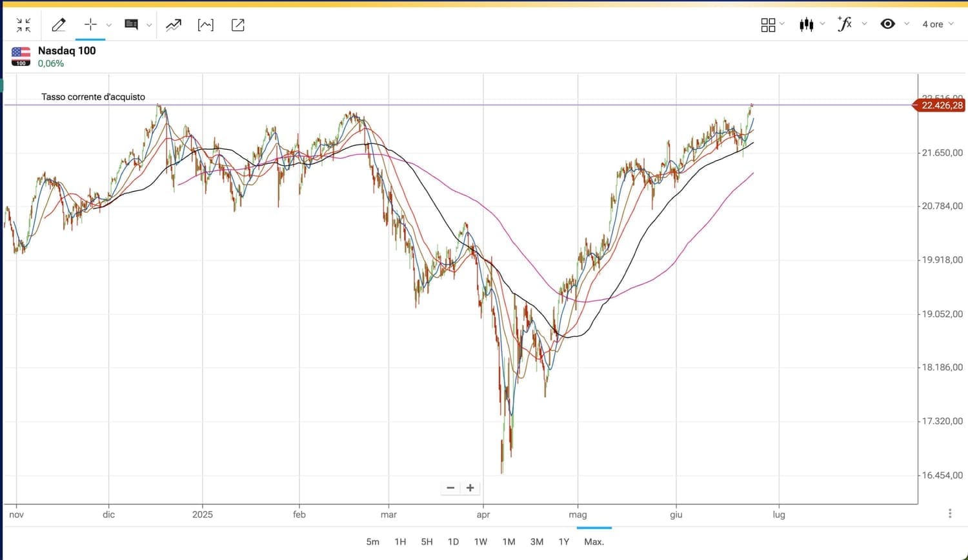Zoom out with the minus button

coord(450,488)
